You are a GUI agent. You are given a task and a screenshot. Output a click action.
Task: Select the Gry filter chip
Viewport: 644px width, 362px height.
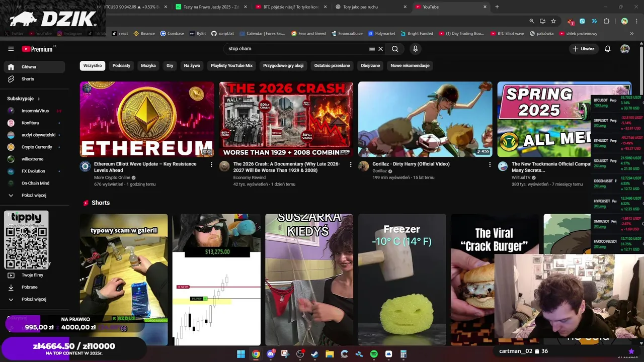click(170, 65)
